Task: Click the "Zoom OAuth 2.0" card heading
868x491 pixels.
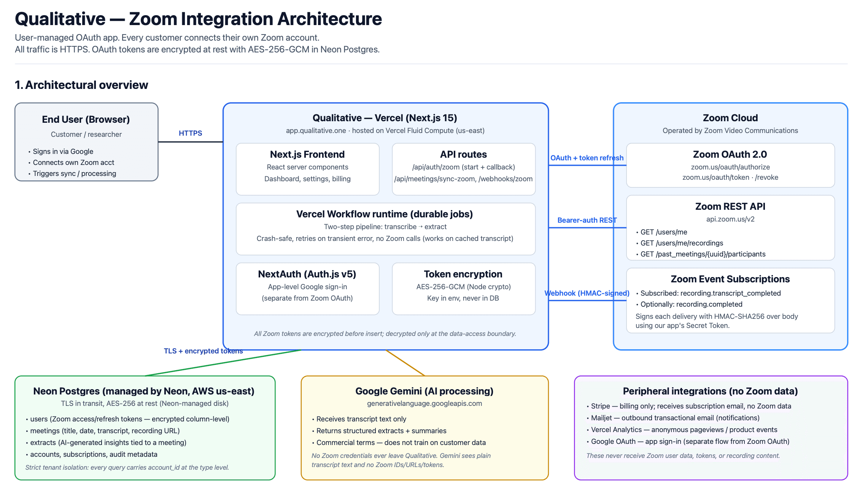Action: click(730, 154)
